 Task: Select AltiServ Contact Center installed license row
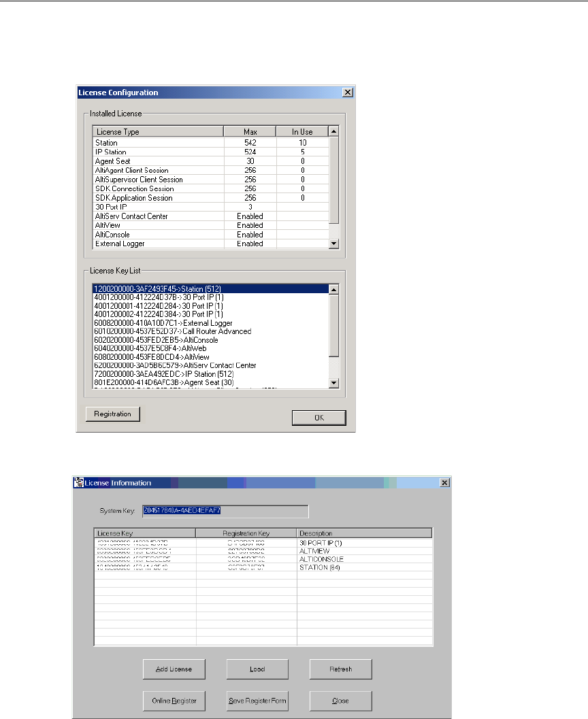tap(211, 216)
